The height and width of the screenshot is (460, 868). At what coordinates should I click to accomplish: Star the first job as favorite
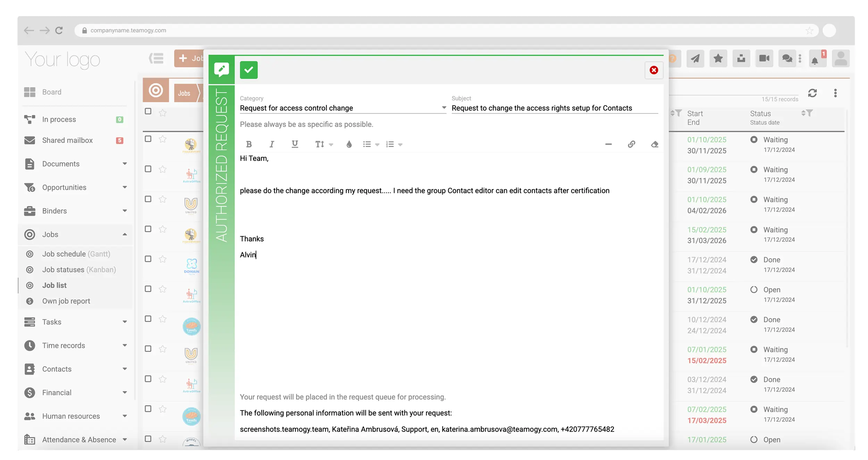[x=162, y=139]
